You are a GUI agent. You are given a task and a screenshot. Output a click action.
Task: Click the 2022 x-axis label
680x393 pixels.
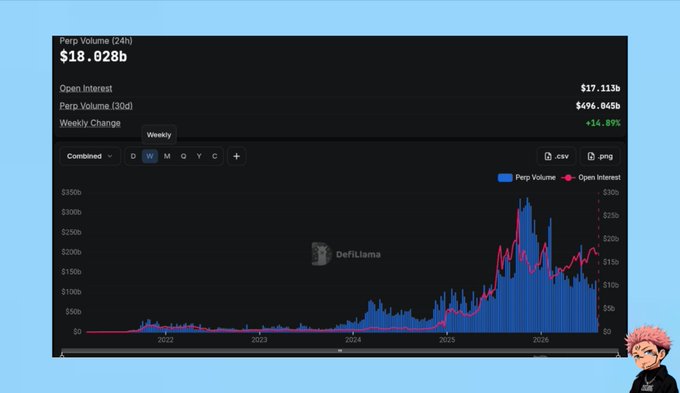165,340
